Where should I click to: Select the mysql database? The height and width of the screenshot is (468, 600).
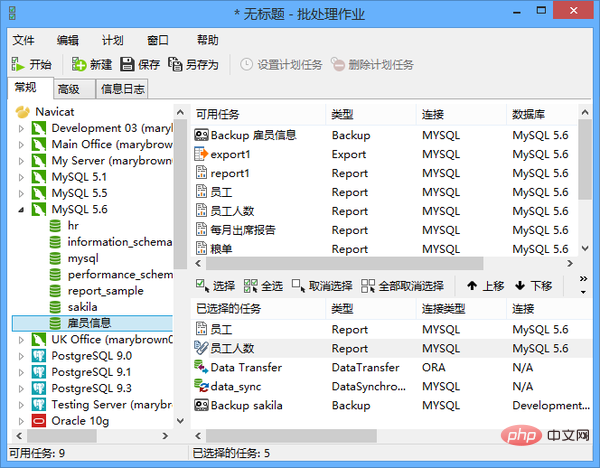(83, 258)
